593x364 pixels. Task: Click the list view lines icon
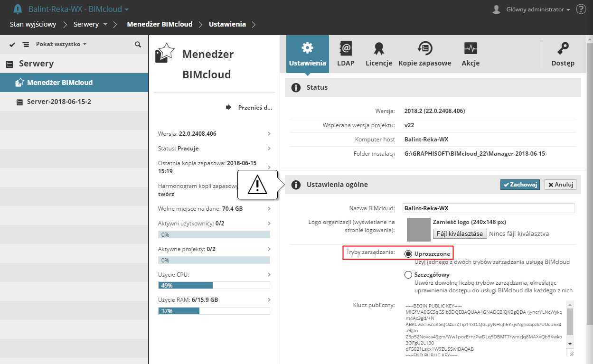coord(26,44)
